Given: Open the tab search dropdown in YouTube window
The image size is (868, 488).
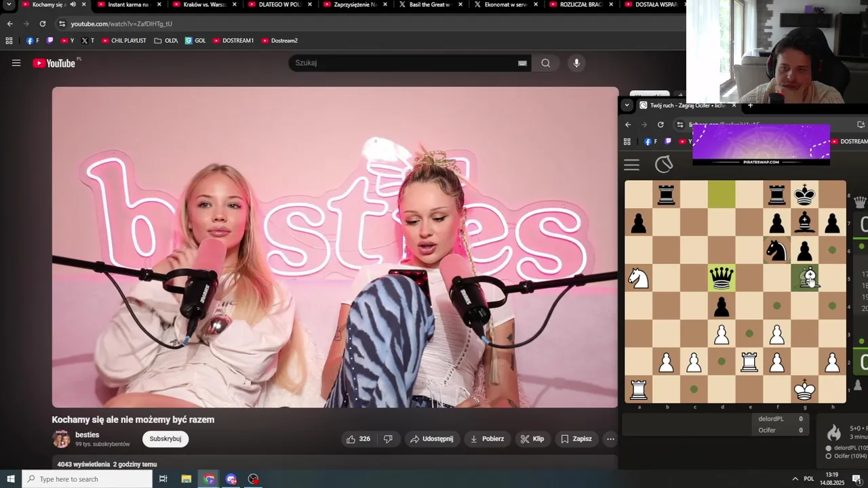Looking at the screenshot, I should 9,5.
